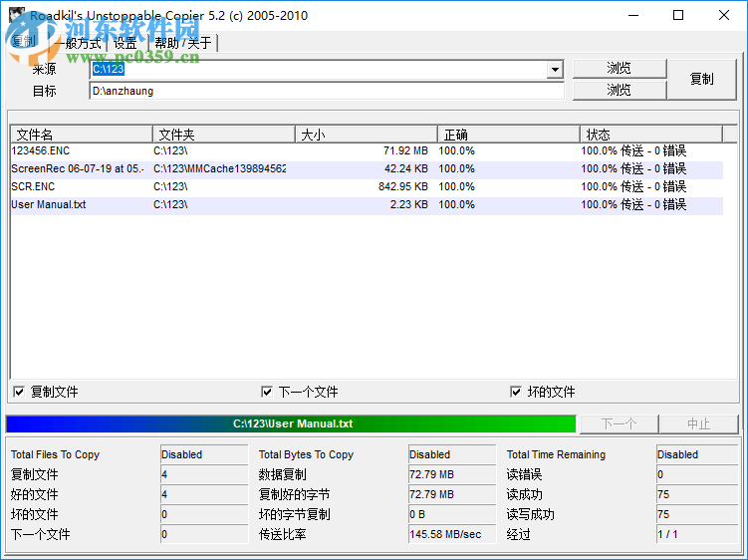Click the 下一个 button
748x560 pixels.
click(620, 423)
